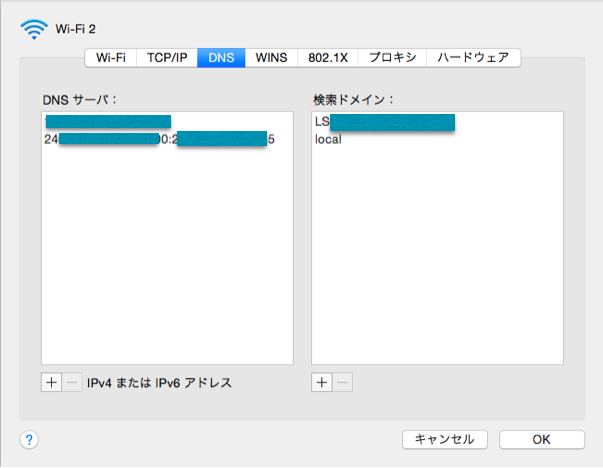Add a search domain with plus button

coord(321,382)
